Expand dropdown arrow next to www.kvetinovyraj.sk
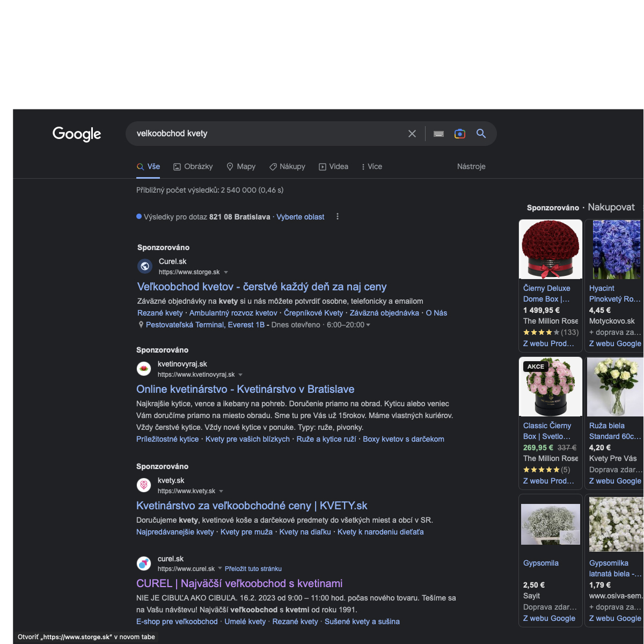Screen dimensions: 644x644 [x=240, y=375]
